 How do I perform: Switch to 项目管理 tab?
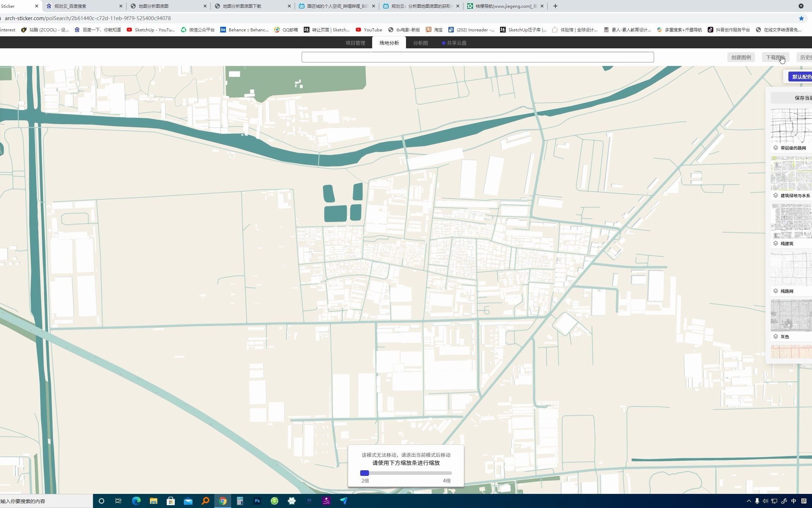(355, 43)
